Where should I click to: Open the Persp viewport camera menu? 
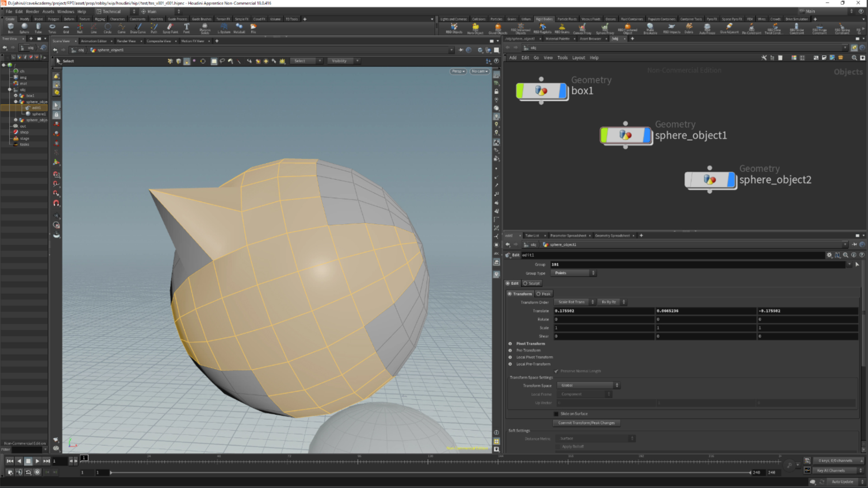pos(458,71)
